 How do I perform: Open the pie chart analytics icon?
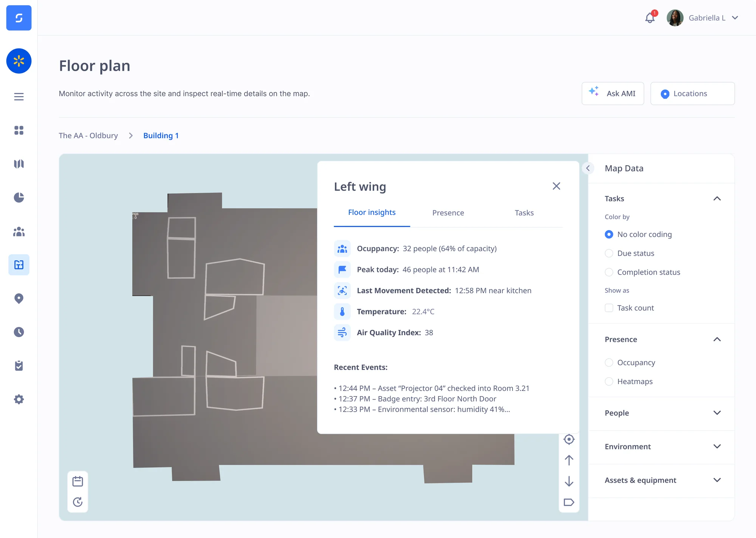coord(19,197)
